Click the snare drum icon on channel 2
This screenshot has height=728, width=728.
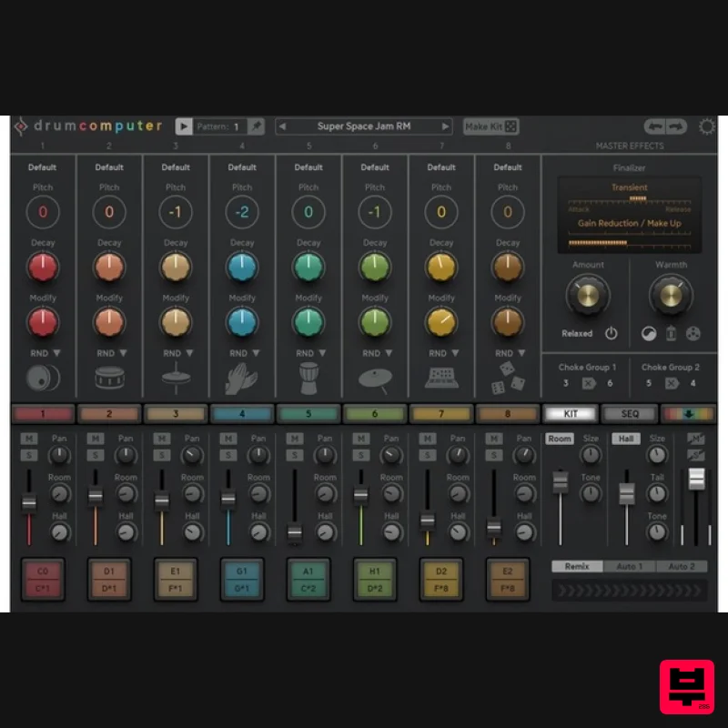pyautogui.click(x=109, y=378)
